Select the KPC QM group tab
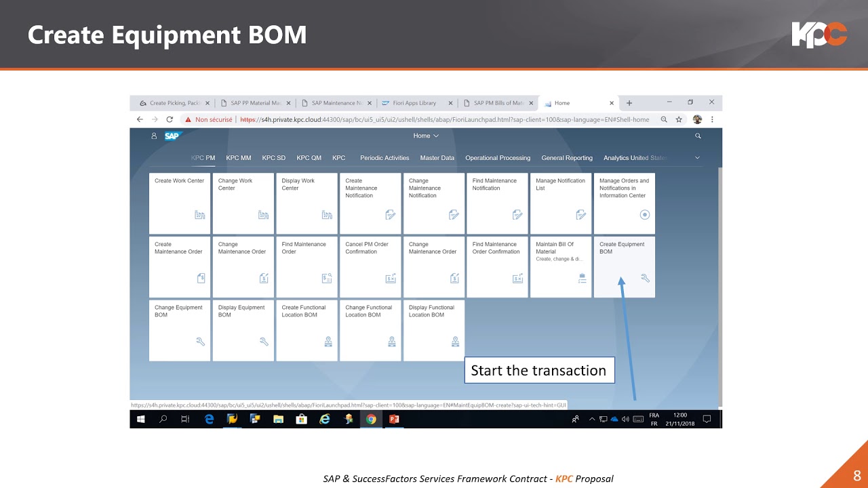Viewport: 868px width, 488px height. click(x=309, y=158)
